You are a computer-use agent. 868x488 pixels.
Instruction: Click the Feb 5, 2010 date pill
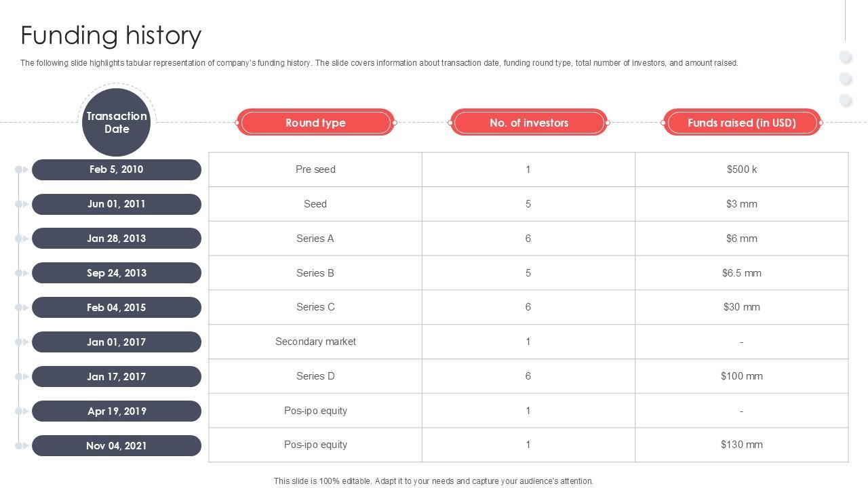(x=117, y=169)
